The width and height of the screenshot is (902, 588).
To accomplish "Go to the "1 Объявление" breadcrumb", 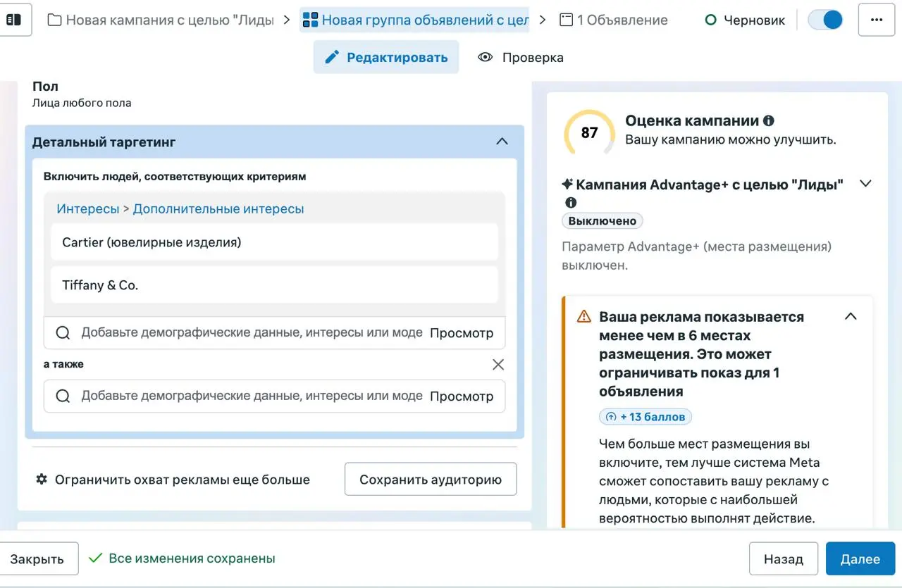I will (x=613, y=20).
